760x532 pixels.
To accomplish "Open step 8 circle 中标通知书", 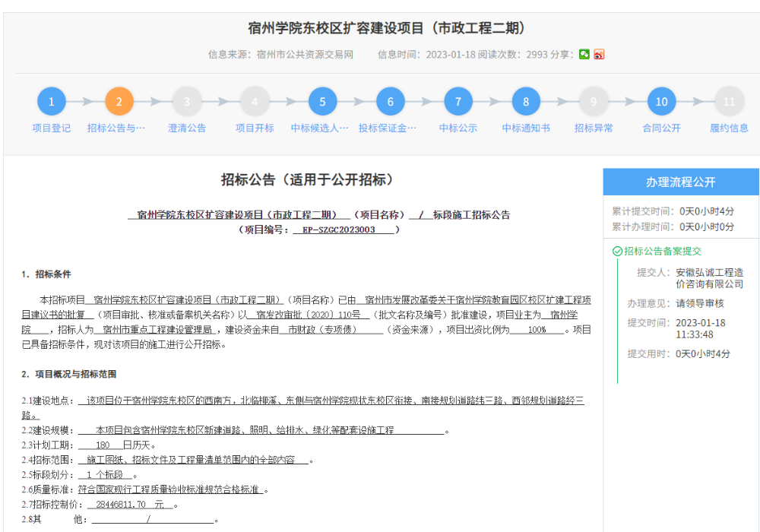I will (x=526, y=101).
